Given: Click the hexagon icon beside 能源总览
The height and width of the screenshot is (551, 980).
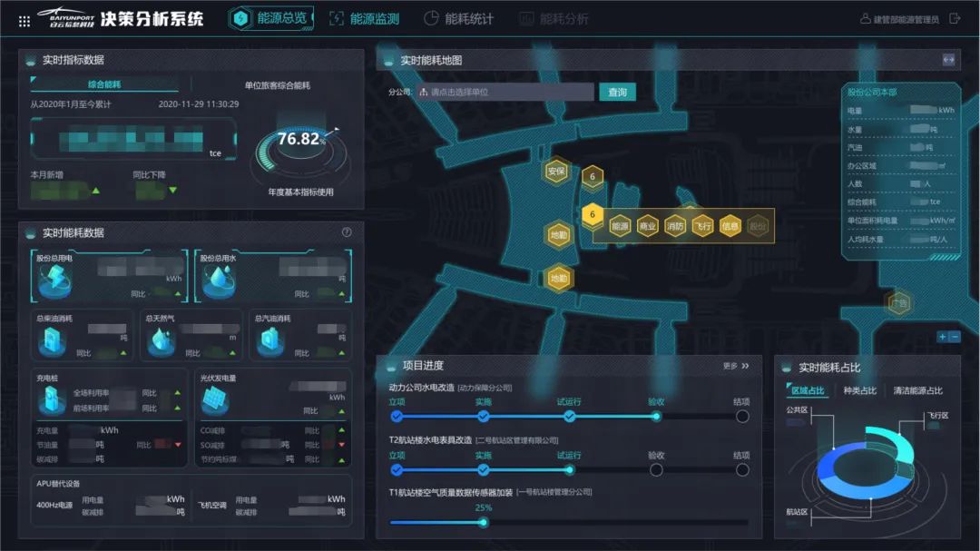Looking at the screenshot, I should click(240, 19).
